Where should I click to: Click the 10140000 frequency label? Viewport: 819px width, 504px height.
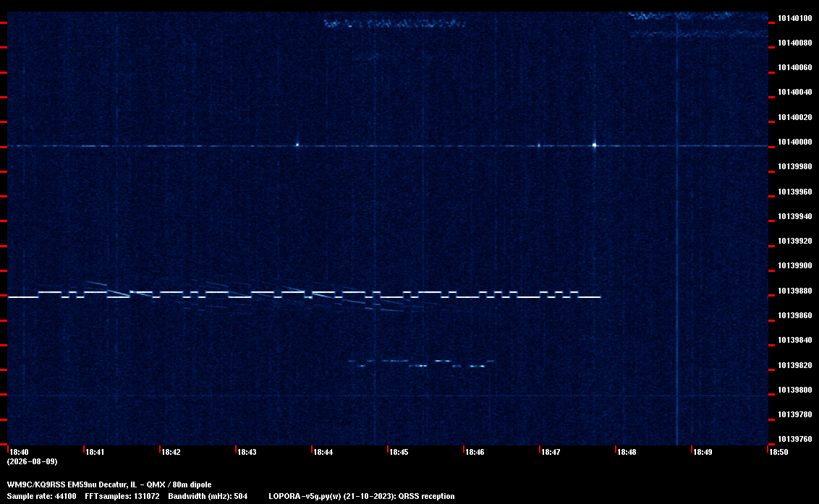click(794, 142)
